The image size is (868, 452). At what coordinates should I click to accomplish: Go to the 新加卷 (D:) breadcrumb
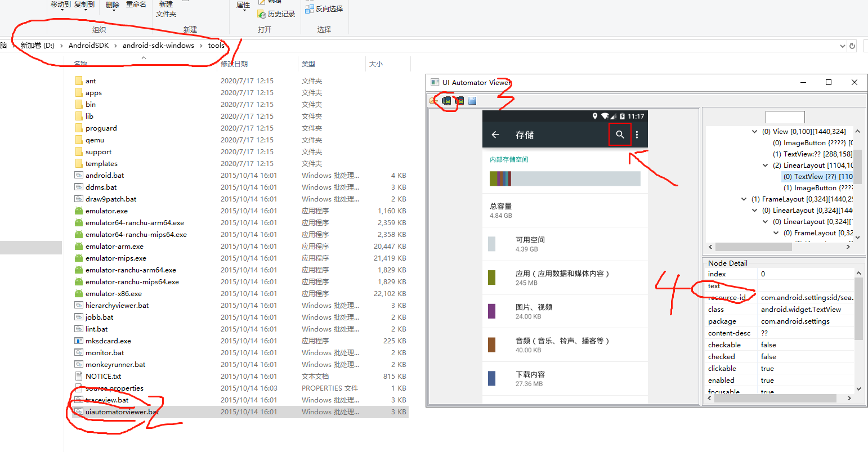[x=37, y=46]
